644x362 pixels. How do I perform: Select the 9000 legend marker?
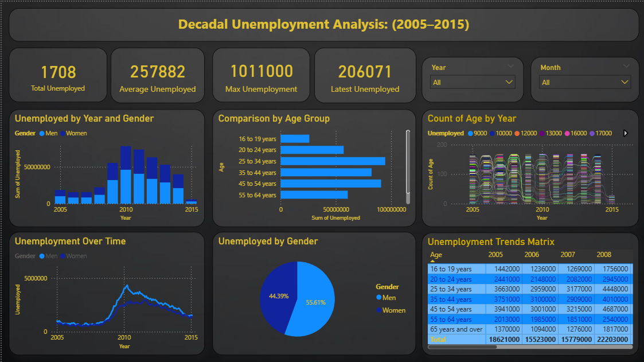pyautogui.click(x=470, y=133)
